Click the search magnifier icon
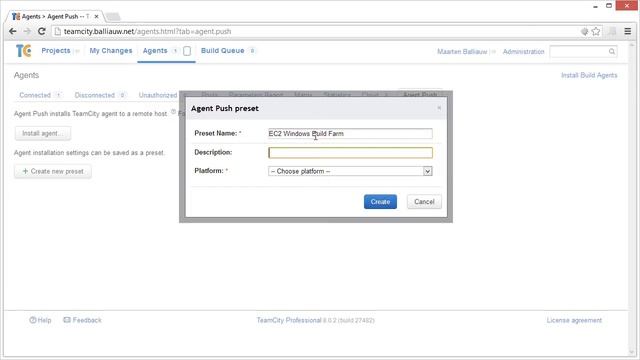 pos(611,51)
